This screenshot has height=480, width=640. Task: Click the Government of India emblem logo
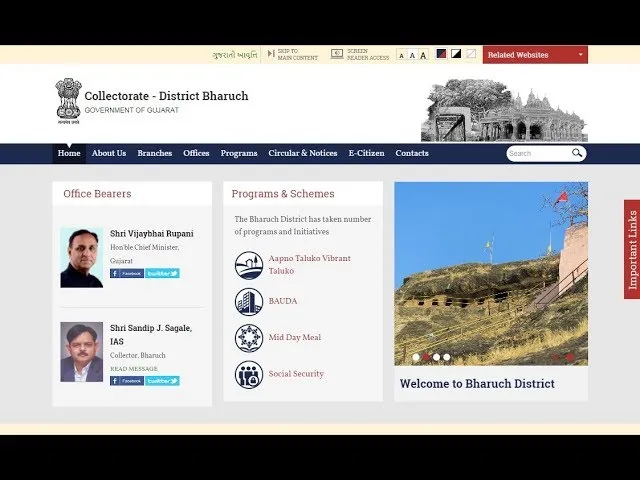[68, 100]
